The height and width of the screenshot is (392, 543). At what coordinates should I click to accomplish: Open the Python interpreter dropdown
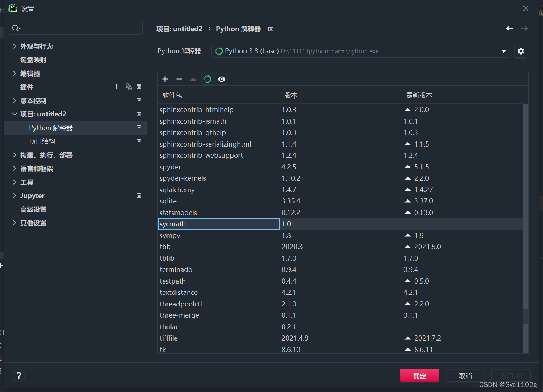503,51
